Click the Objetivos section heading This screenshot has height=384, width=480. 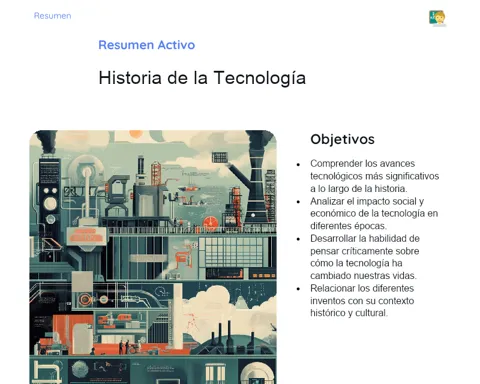[342, 139]
